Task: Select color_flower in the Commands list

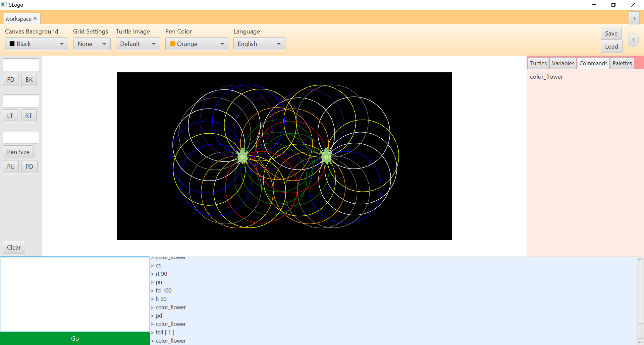Action: 546,77
